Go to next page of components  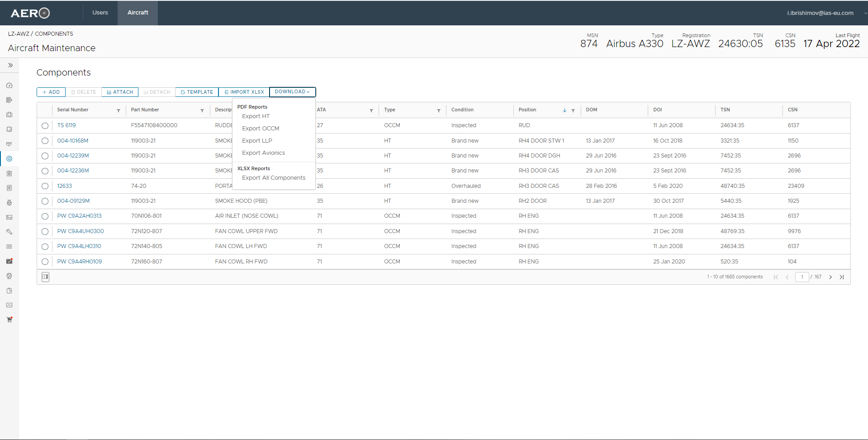[x=830, y=277]
